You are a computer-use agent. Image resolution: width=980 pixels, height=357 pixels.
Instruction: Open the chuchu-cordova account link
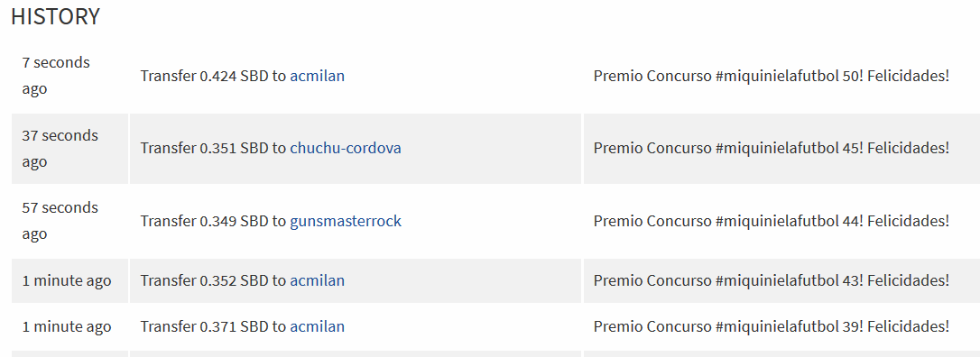[x=345, y=149]
